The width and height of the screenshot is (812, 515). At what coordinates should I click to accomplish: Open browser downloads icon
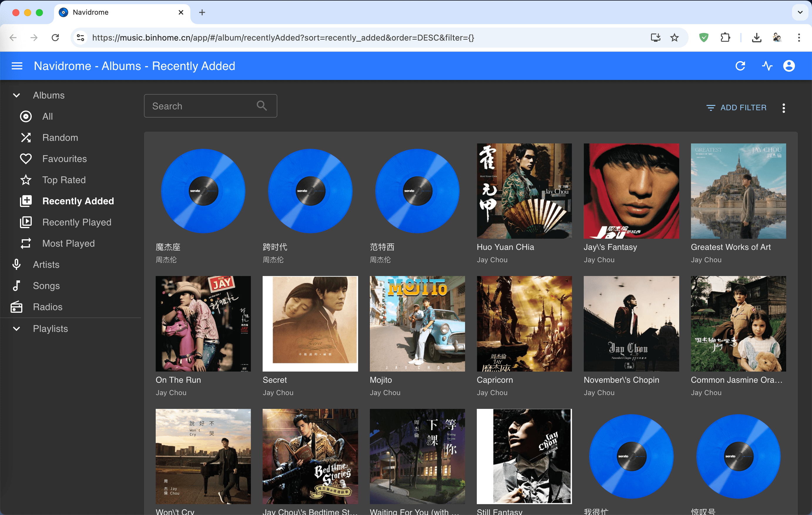click(756, 37)
